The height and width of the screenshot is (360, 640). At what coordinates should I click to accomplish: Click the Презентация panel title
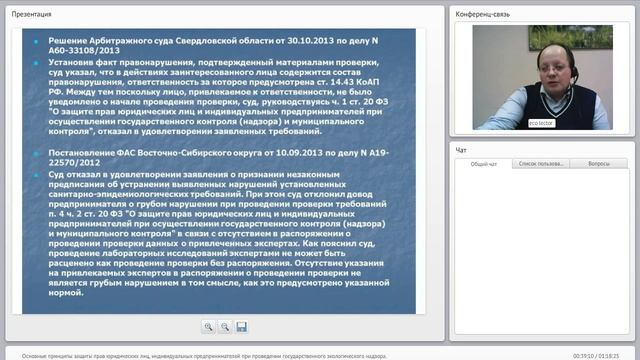[x=31, y=14]
